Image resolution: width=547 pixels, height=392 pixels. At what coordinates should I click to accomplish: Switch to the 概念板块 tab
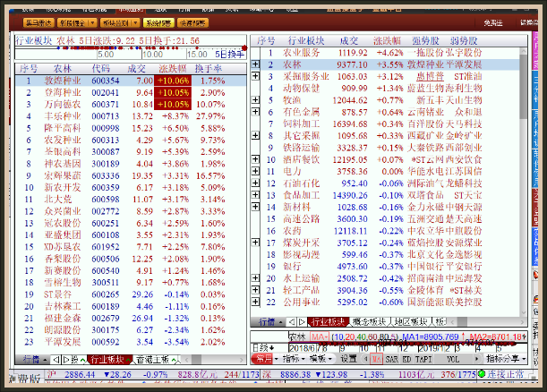tap(369, 321)
